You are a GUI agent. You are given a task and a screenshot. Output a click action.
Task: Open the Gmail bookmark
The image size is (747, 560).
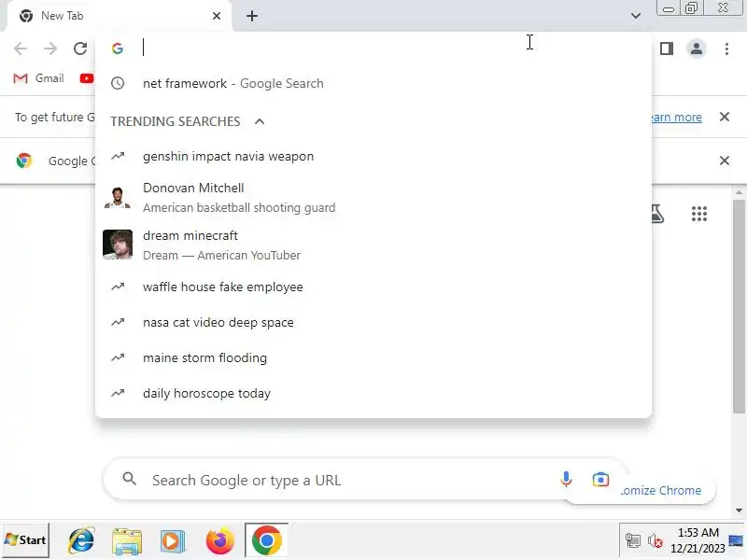pos(38,78)
